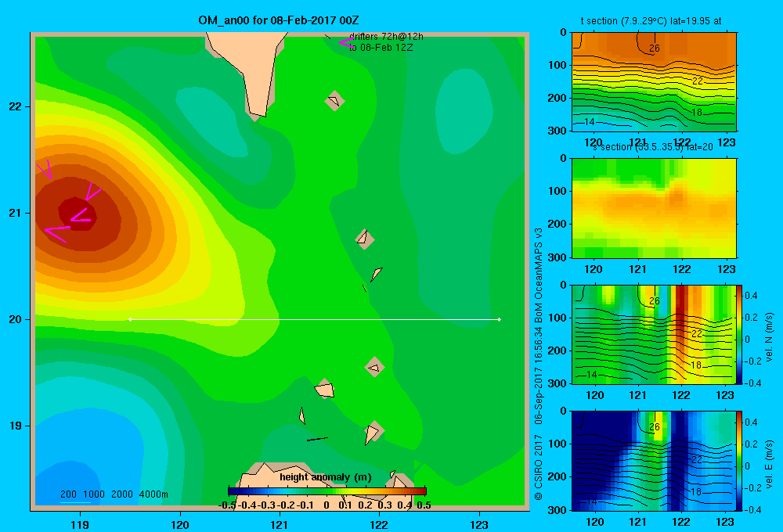Click the "06-Sep-2017 16:56:34" timestamp text
Viewport: 783px width, 532px height.
(539, 377)
